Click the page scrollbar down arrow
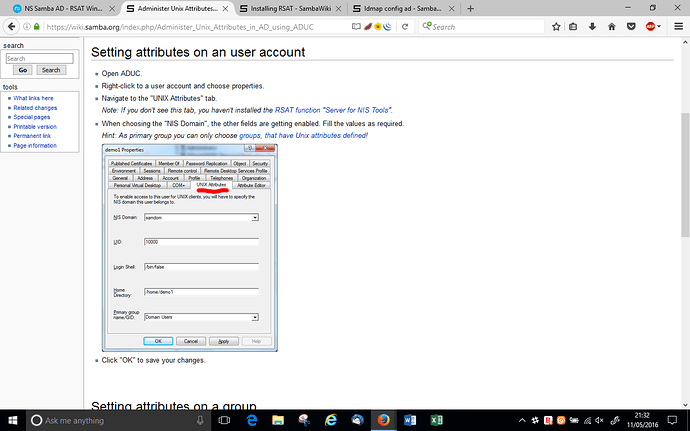Image resolution: width=690 pixels, height=431 pixels. coord(685,405)
